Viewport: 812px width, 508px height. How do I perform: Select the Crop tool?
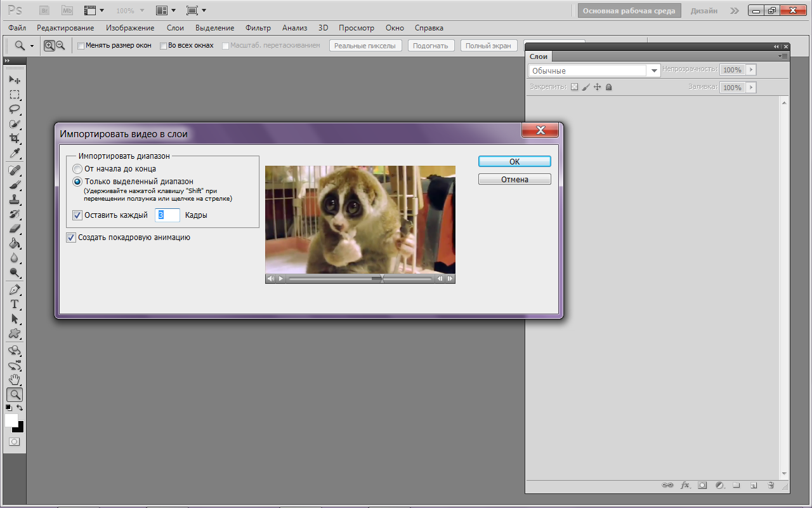tap(15, 138)
